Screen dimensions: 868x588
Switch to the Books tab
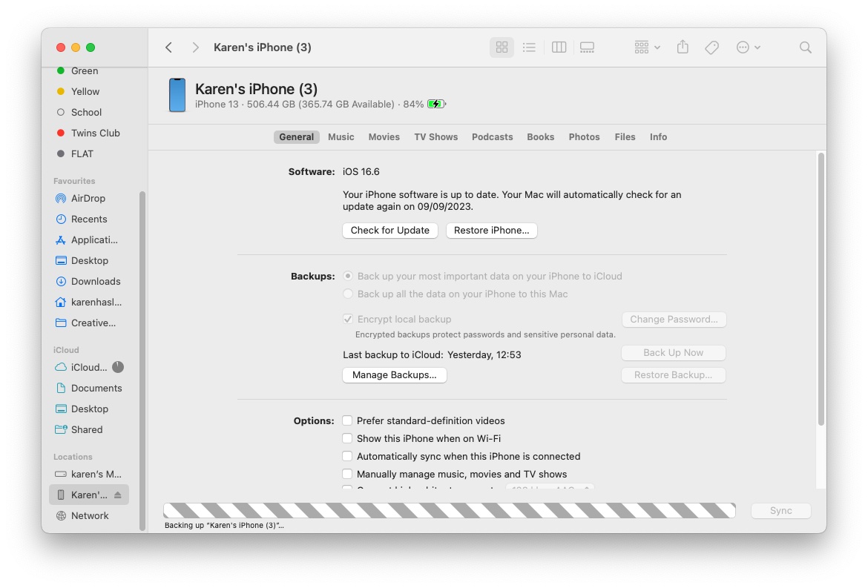[540, 136]
